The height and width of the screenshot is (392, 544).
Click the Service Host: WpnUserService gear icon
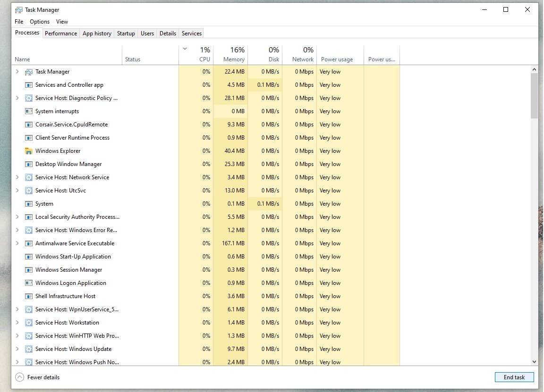pos(29,309)
